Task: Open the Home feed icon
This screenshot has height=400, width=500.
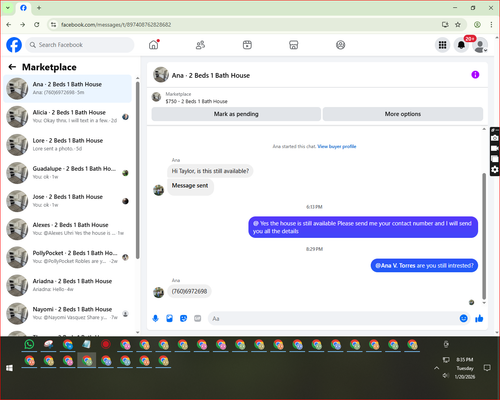Action: [154, 45]
